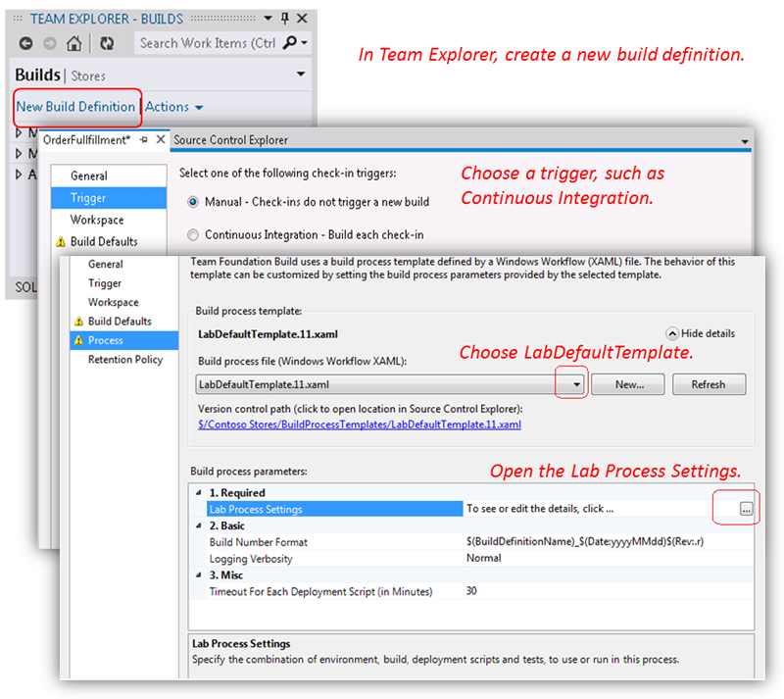Click the Back arrow in Team Explorer
This screenshot has height=699, width=784.
click(x=26, y=43)
